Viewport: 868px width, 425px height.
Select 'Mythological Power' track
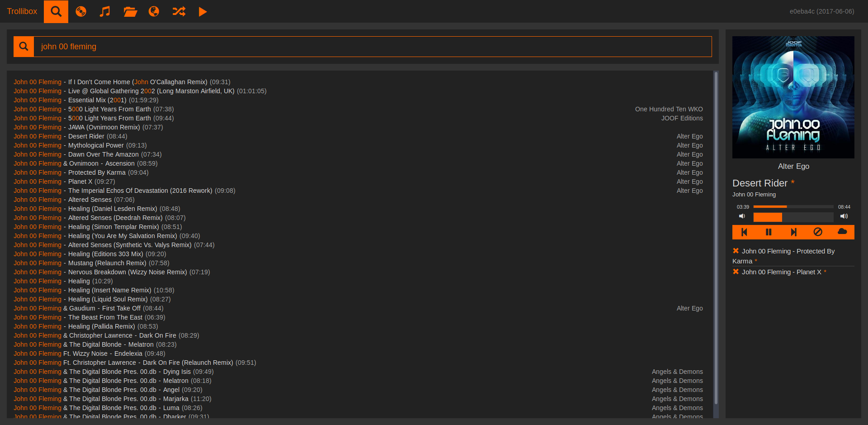coord(96,145)
